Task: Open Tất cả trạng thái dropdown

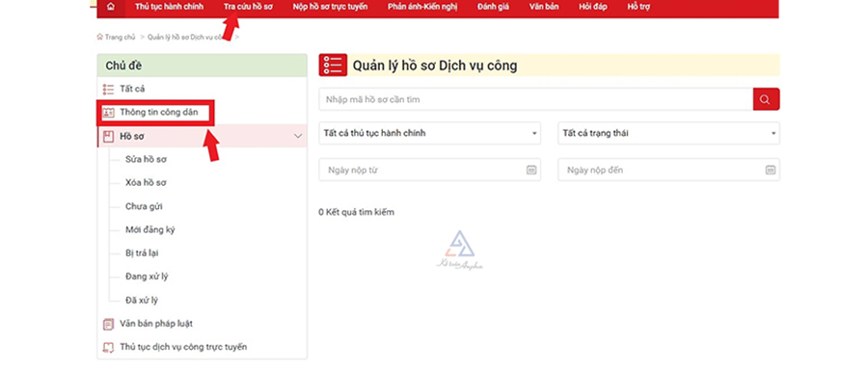Action: click(x=668, y=133)
